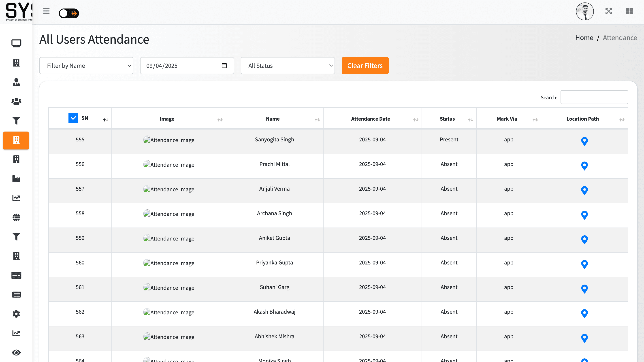Click the Clear Filters button
The width and height of the screenshot is (644, 362).
[365, 66]
